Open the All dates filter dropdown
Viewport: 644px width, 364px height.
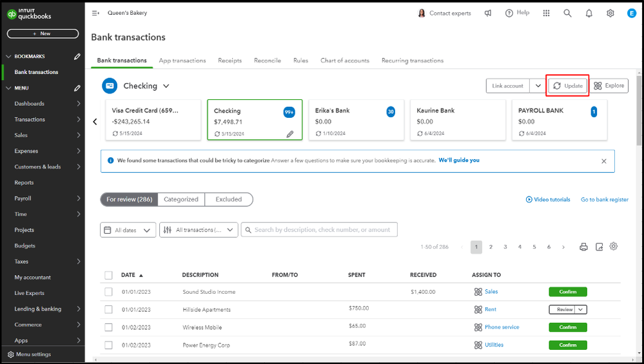(128, 230)
